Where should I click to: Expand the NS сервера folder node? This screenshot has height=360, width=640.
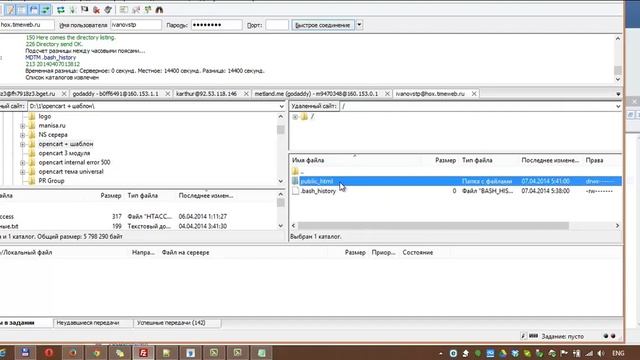click(x=23, y=135)
